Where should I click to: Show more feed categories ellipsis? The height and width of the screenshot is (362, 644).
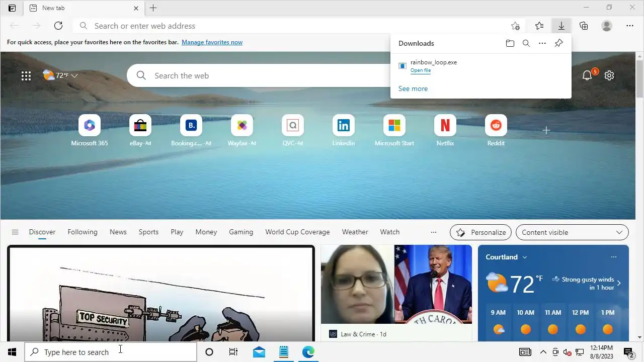coord(434,232)
